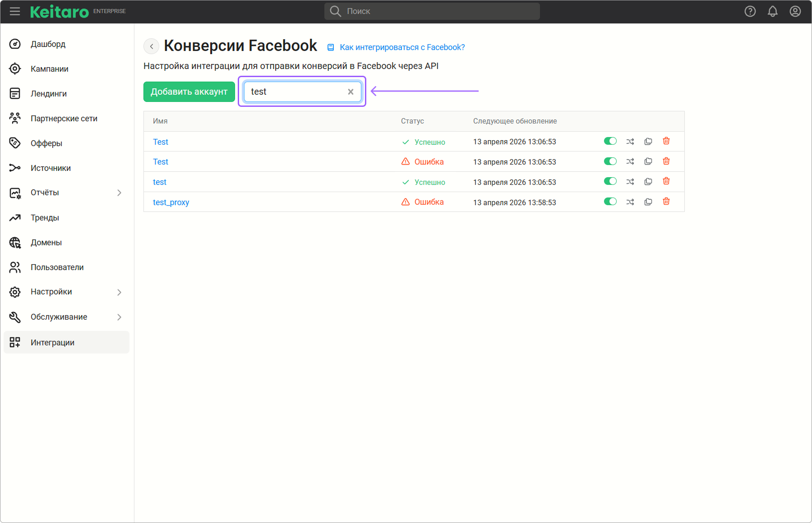Open Домены from the sidebar

pos(46,243)
